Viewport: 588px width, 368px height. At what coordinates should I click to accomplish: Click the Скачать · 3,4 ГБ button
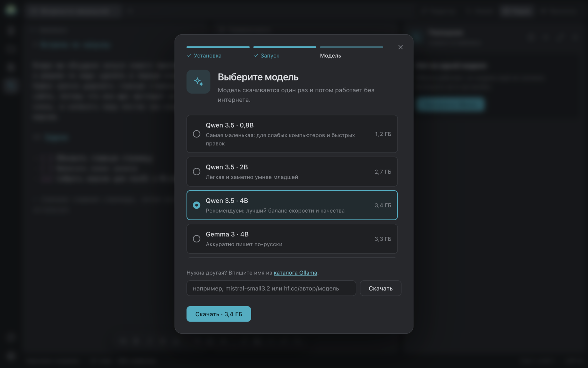(x=219, y=314)
